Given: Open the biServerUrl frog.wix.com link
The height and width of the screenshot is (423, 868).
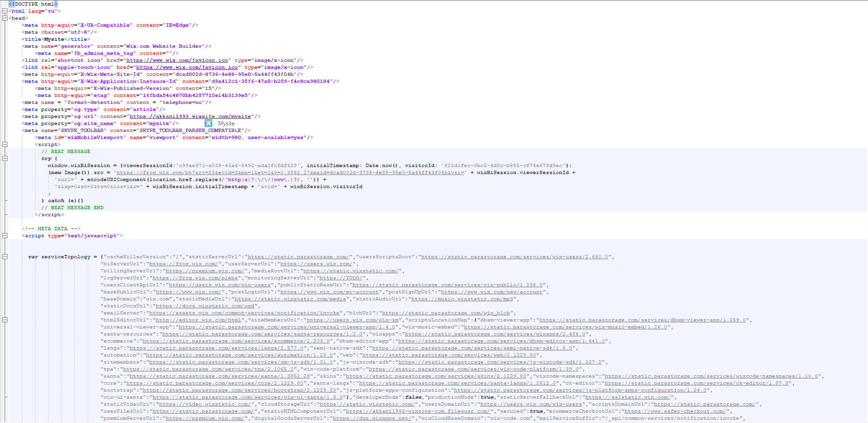Looking at the screenshot, I should [x=184, y=264].
